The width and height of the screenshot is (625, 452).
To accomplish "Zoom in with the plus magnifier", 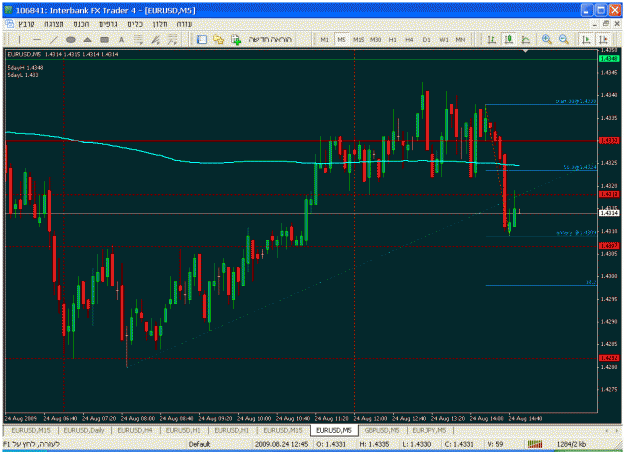I will point(546,39).
